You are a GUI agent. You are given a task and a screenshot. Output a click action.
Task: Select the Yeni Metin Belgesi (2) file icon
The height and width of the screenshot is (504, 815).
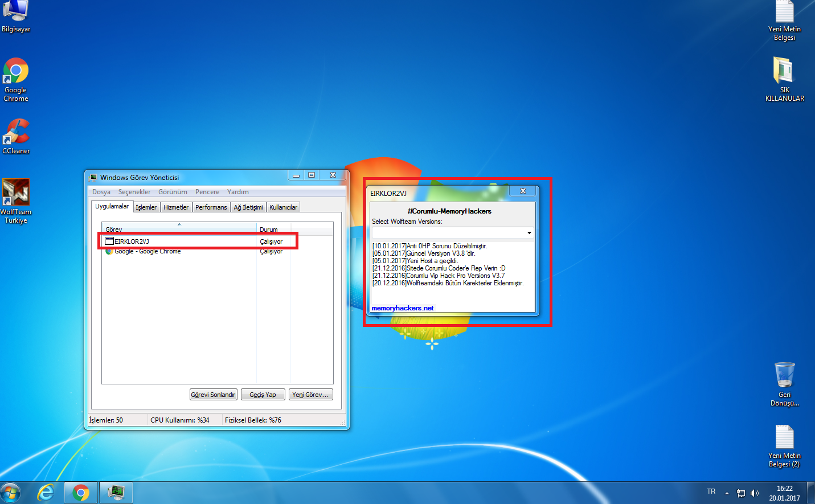coord(784,446)
